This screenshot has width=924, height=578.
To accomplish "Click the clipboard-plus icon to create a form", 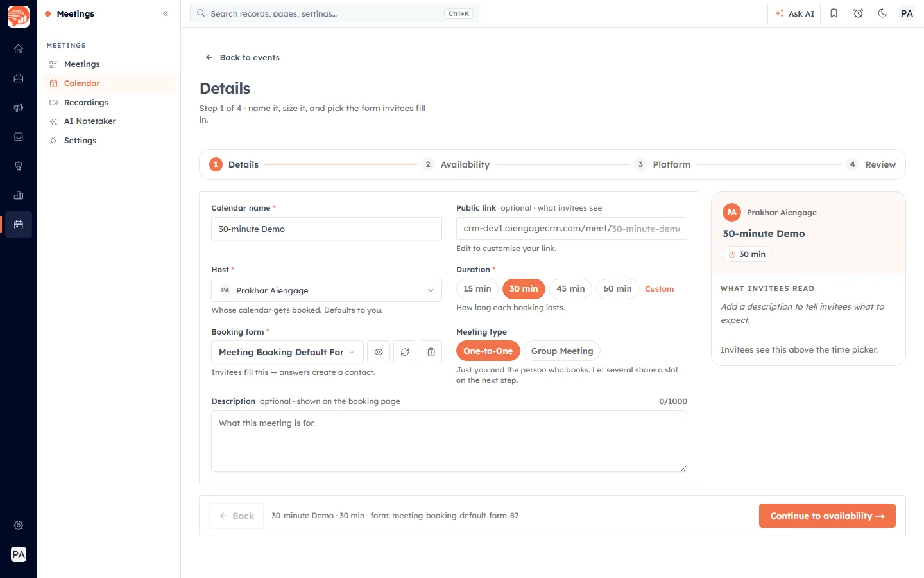I will coord(431,352).
